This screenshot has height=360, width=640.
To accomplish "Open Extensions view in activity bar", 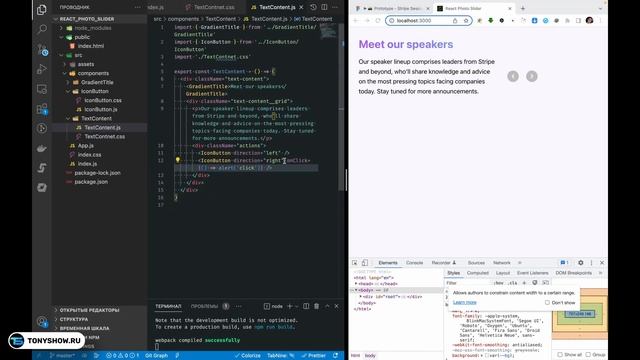I will [x=42, y=109].
